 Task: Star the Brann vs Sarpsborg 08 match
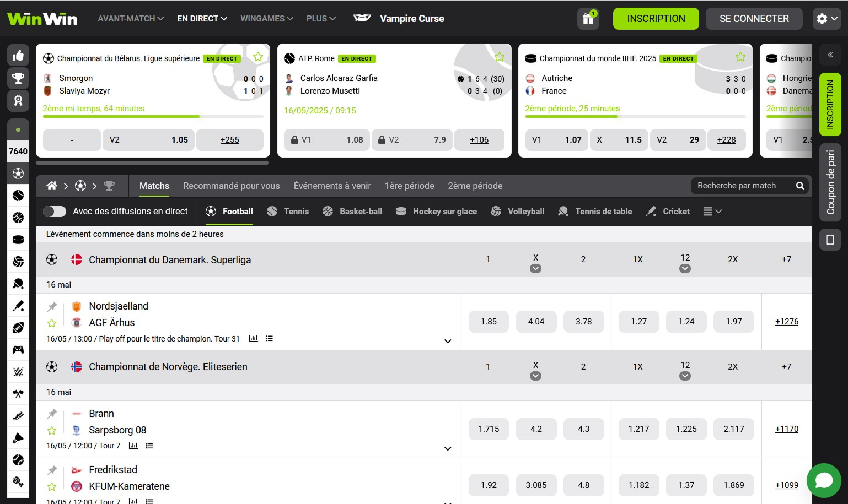52,431
